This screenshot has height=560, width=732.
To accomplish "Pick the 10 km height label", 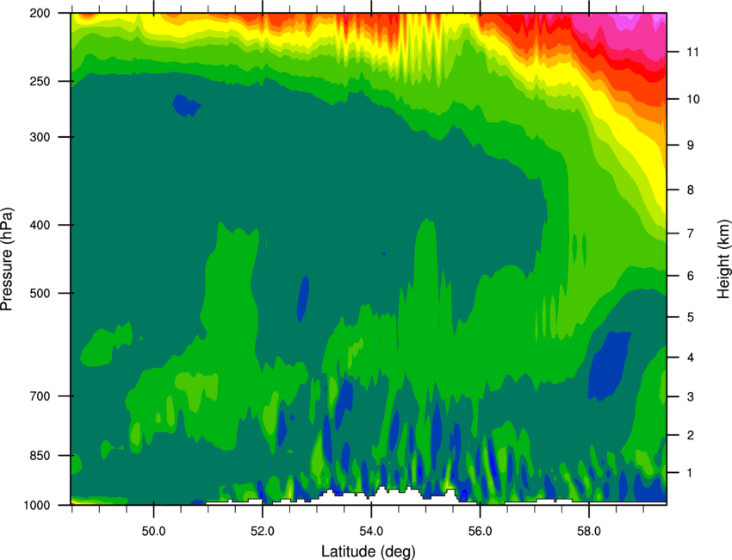I will (692, 99).
